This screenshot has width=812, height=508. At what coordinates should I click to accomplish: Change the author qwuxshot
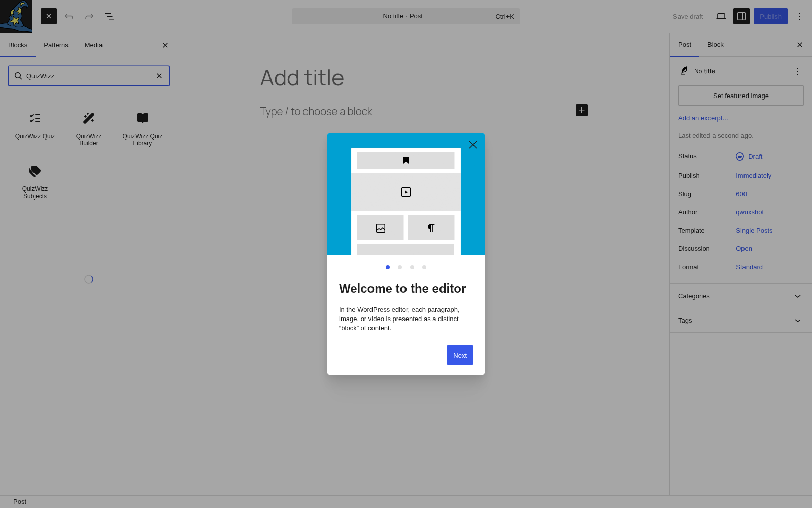point(750,212)
